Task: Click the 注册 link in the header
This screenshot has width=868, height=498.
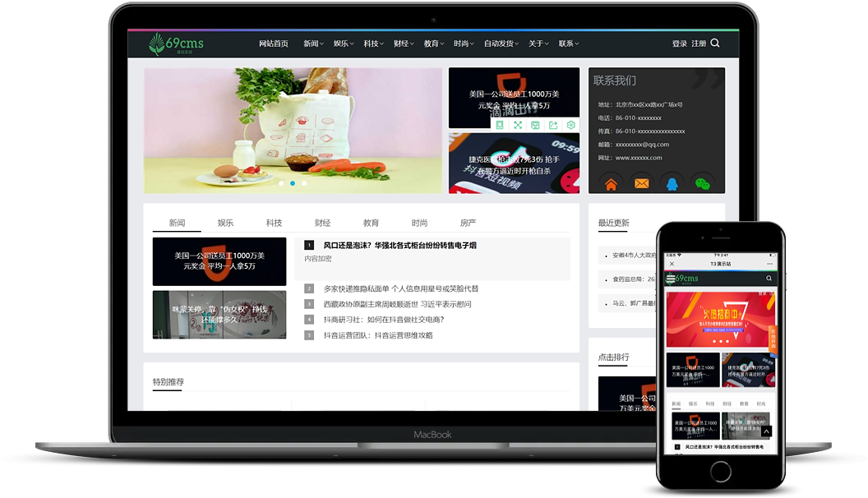Action: 699,44
